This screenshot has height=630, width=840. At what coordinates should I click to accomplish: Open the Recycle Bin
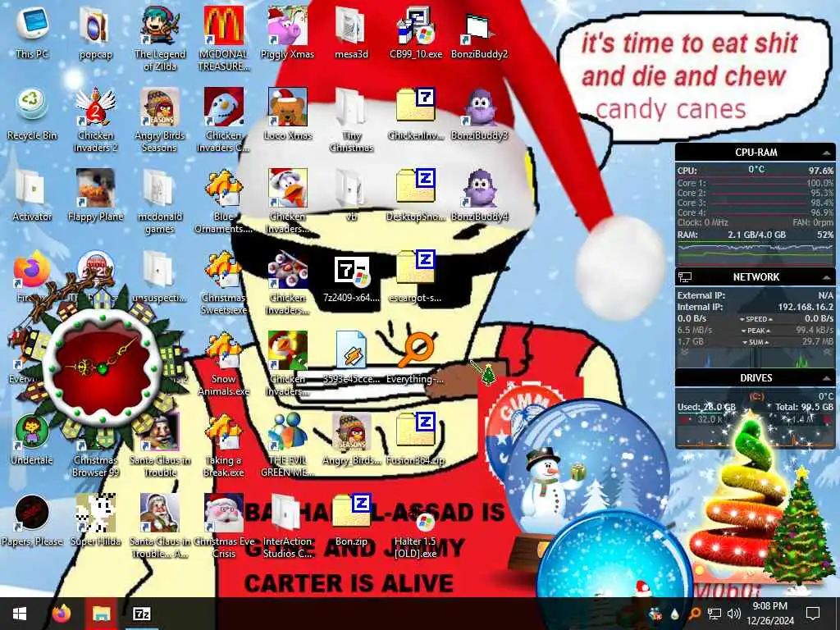(x=32, y=113)
